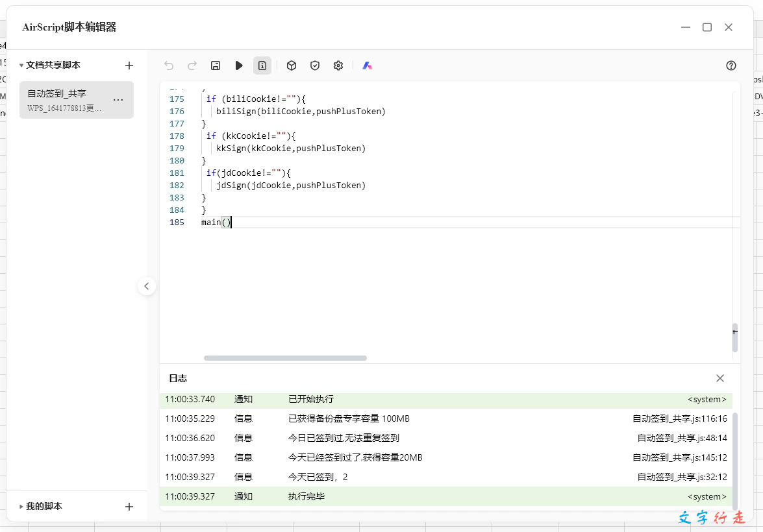Click the if (kkCookie!="") line
Image resolution: width=763 pixels, height=532 pixels.
pos(251,136)
